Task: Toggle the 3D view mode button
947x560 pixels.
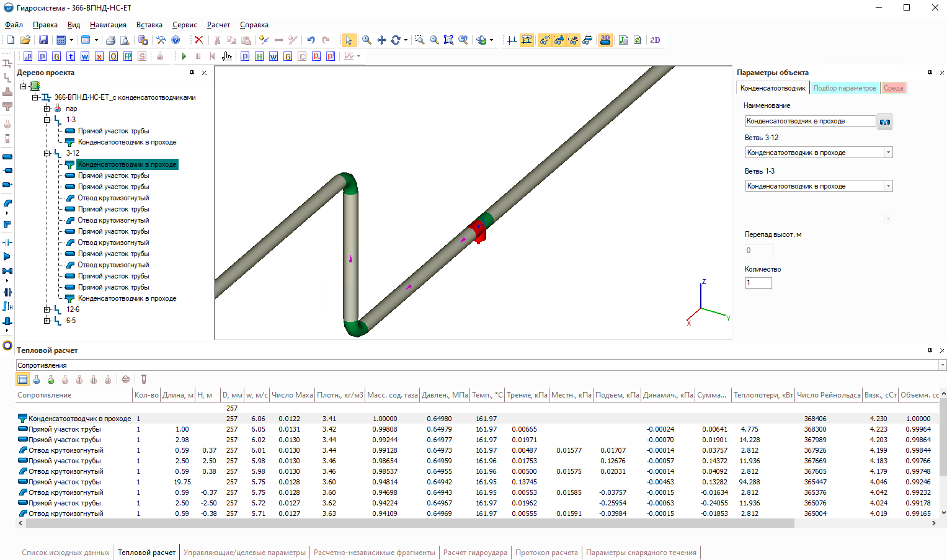Action: [x=605, y=40]
